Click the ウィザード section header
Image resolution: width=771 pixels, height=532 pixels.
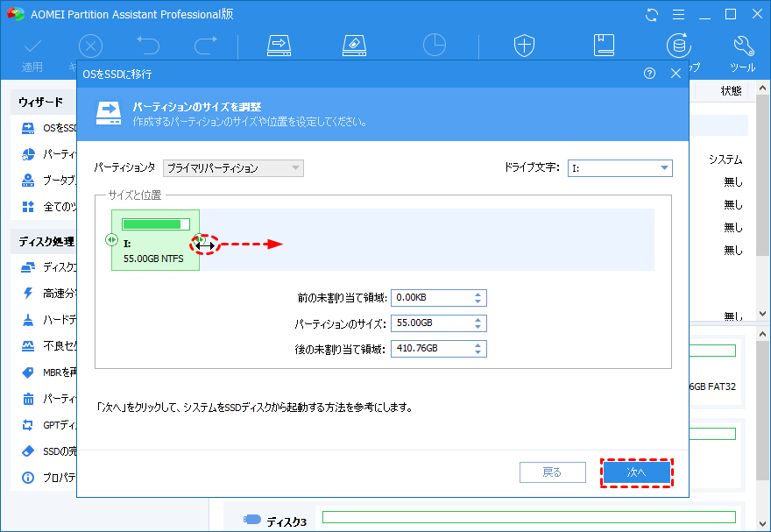(41, 103)
